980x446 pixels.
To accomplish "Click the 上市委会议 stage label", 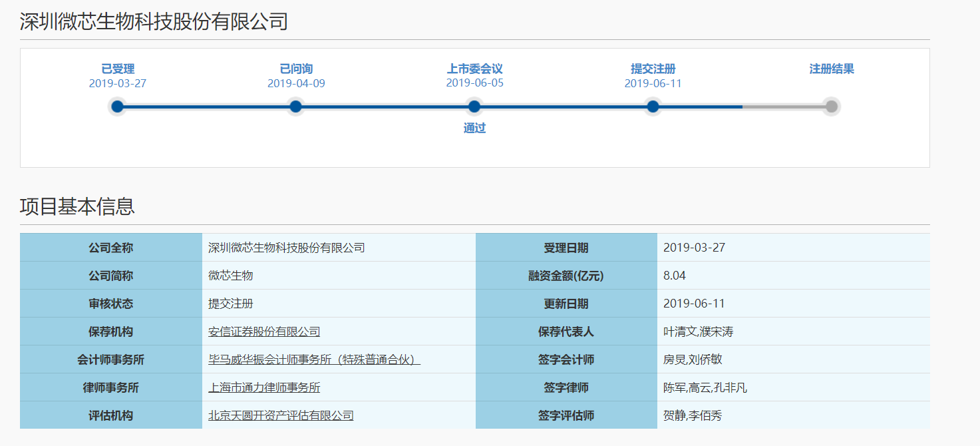I will (474, 69).
